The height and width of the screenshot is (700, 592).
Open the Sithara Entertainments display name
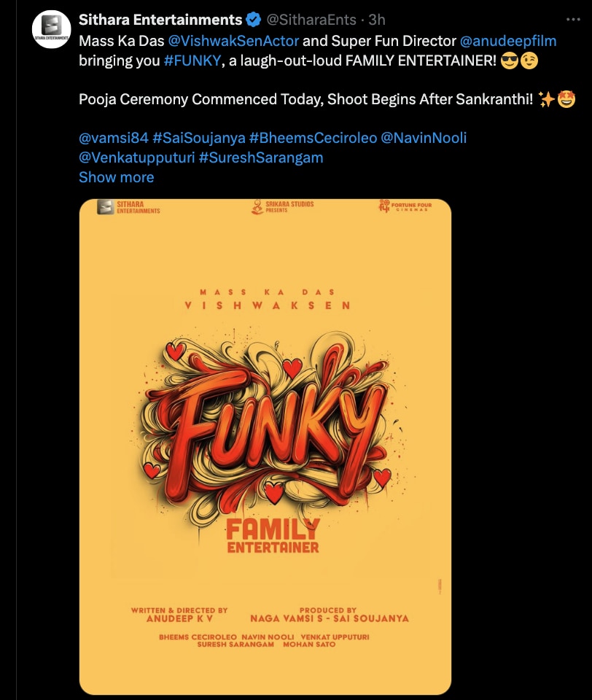tap(160, 20)
